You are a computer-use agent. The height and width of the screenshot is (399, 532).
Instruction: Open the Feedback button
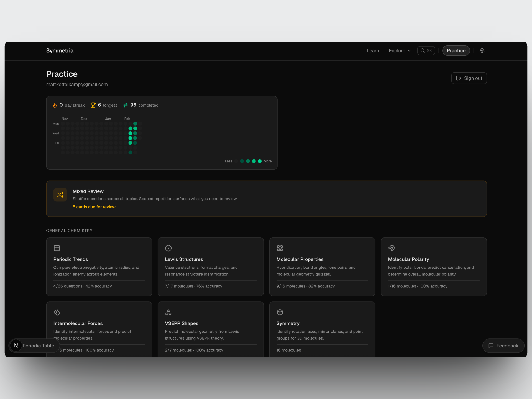point(503,346)
